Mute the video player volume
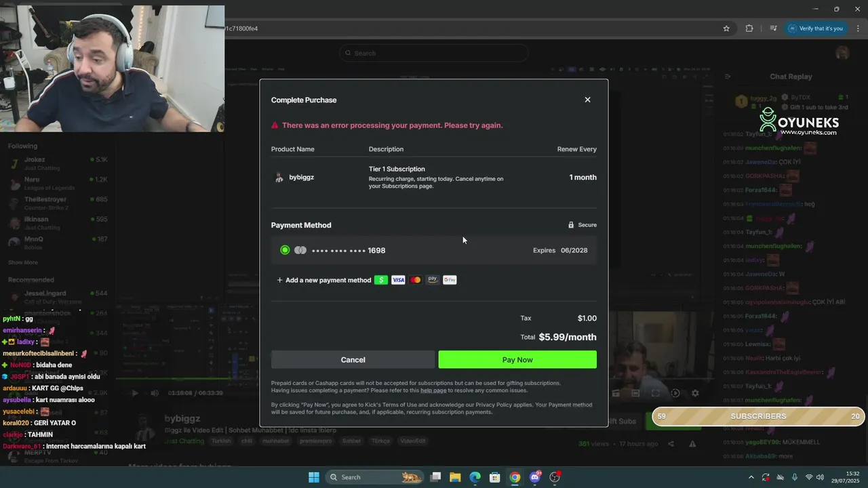Image resolution: width=868 pixels, height=488 pixels. [155, 393]
